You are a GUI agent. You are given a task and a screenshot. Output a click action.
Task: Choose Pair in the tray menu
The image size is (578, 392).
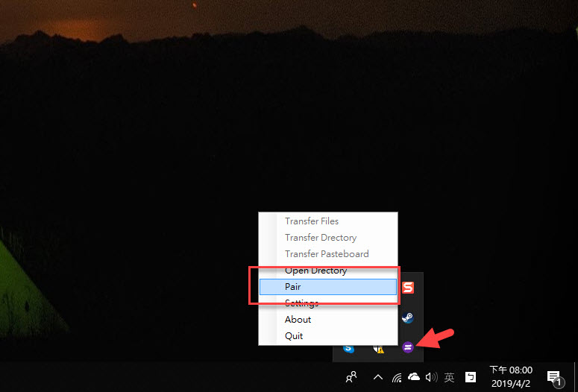[x=327, y=287]
